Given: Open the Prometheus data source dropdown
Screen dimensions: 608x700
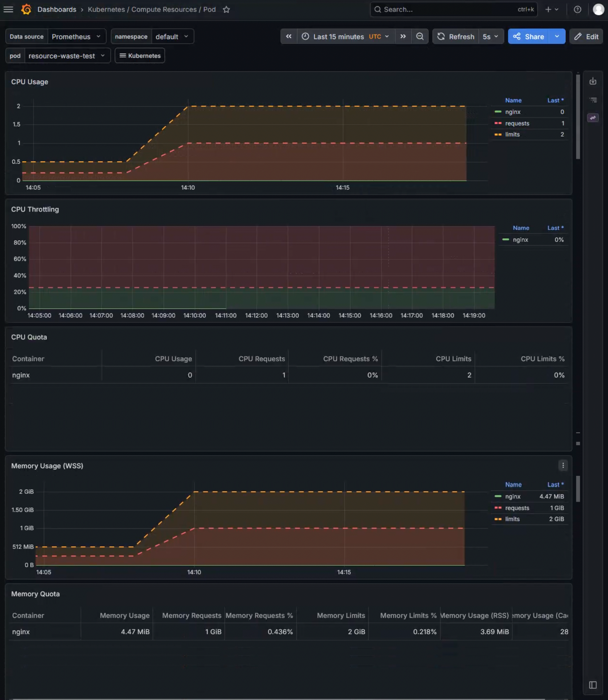Looking at the screenshot, I should (x=76, y=36).
